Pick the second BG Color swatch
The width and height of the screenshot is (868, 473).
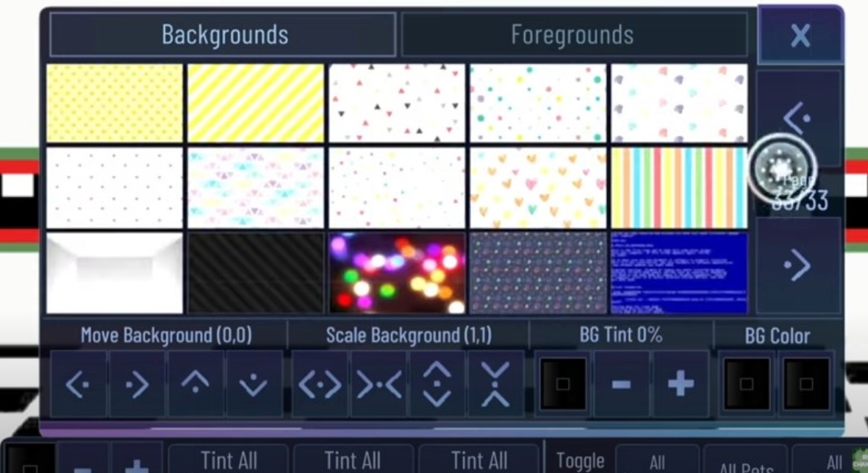pos(806,384)
